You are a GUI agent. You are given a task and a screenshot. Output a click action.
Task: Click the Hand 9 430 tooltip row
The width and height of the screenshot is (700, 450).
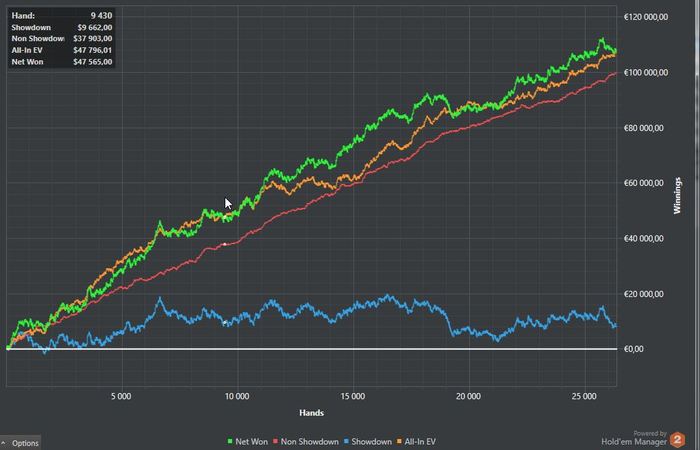(x=62, y=15)
